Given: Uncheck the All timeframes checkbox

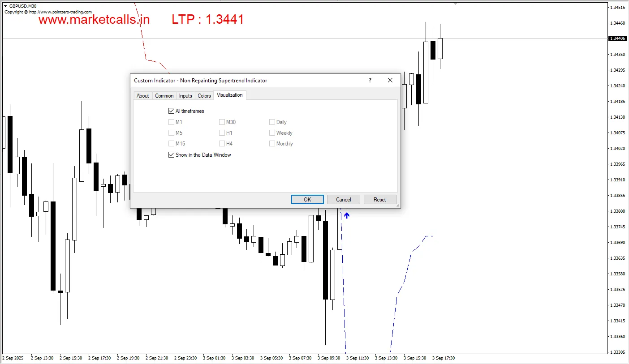Looking at the screenshot, I should tap(171, 111).
